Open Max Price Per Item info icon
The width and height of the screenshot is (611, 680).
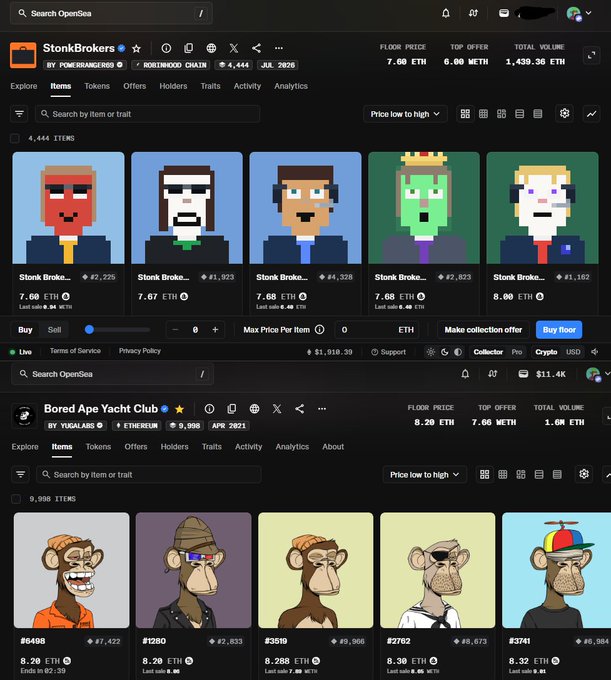tap(320, 330)
